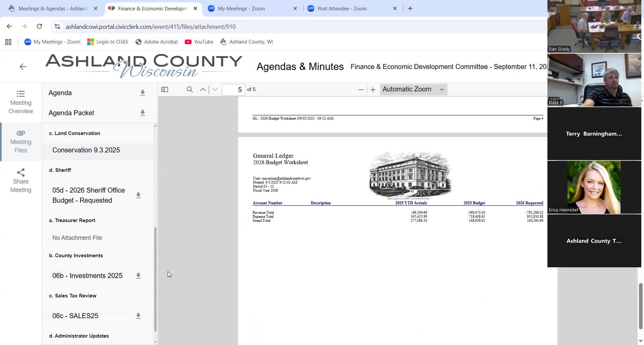Open Adobe Acrobat bookmark
644x345 pixels.
pyautogui.click(x=157, y=42)
